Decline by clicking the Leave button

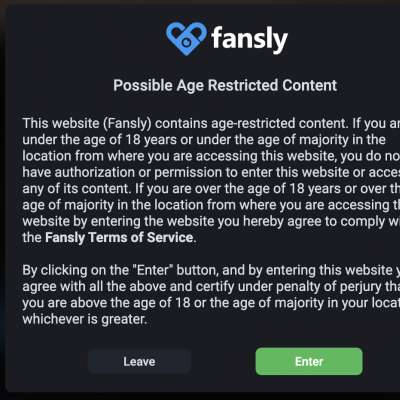tap(139, 362)
